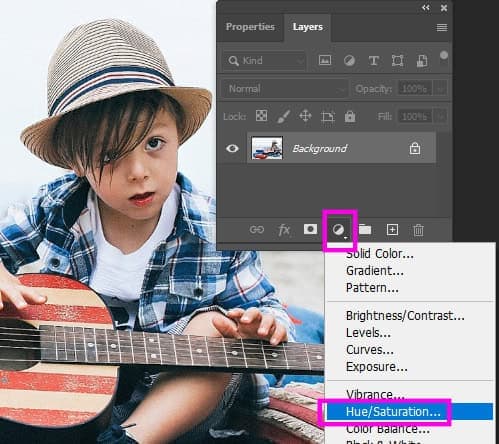Open the Kind filter dropdown
Screen dimensions: 499x444
(264, 61)
